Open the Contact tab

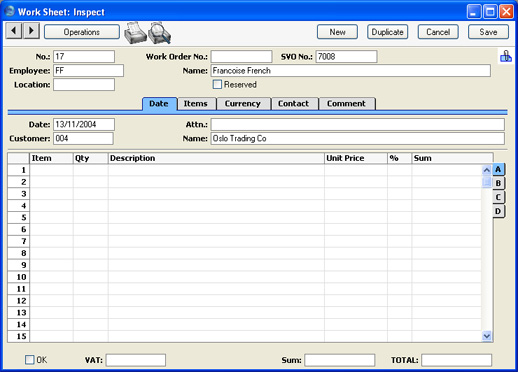tap(294, 104)
